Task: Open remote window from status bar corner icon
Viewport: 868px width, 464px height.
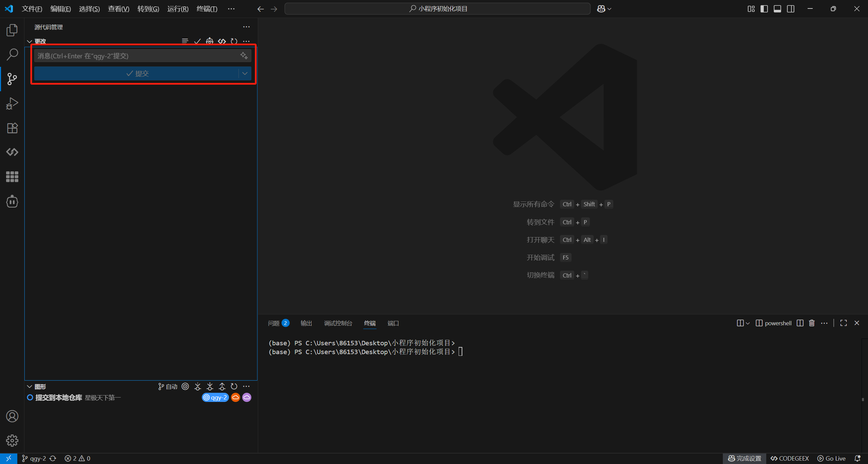Action: 8,458
